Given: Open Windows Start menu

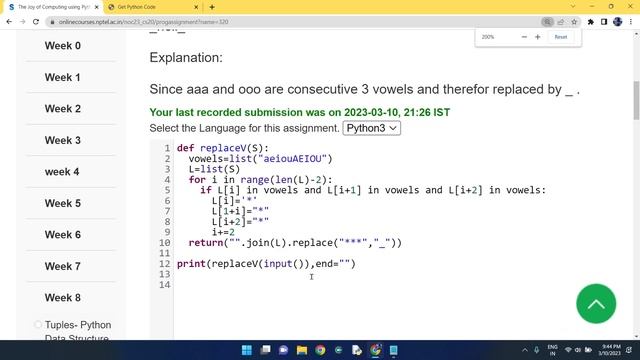Looking at the screenshot, I should pyautogui.click(x=247, y=350).
